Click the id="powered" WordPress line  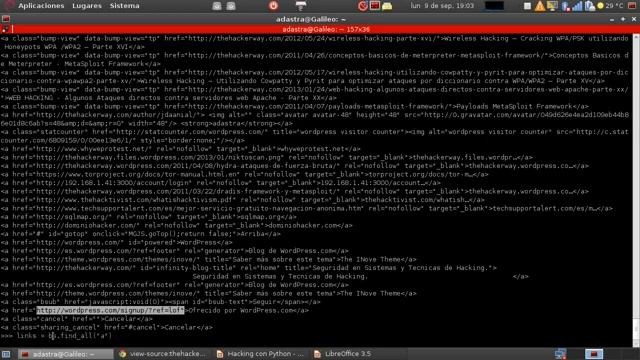(x=117, y=242)
